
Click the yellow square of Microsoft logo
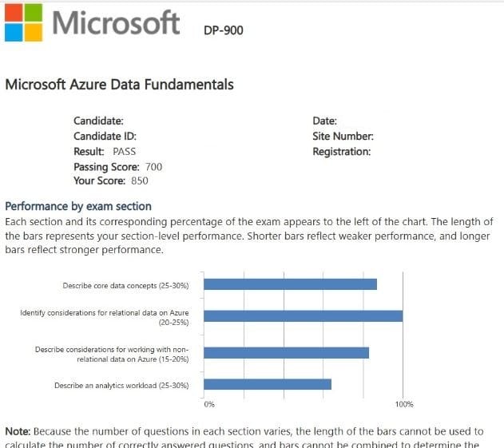34,32
